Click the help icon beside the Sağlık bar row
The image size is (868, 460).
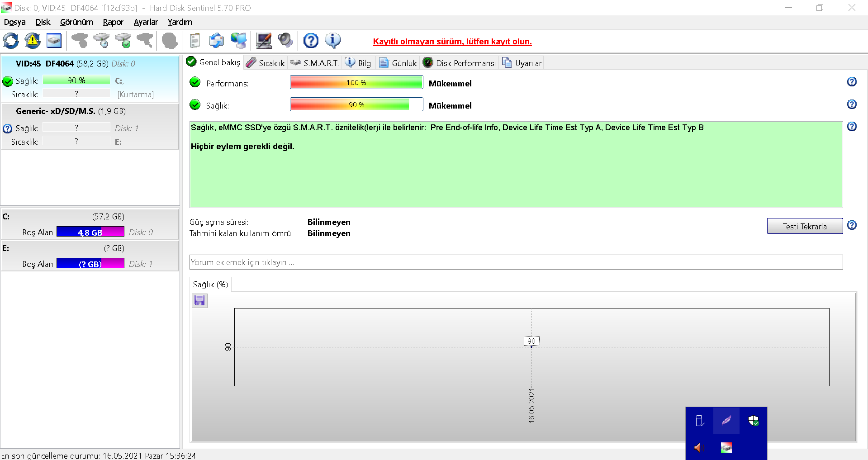coord(852,104)
